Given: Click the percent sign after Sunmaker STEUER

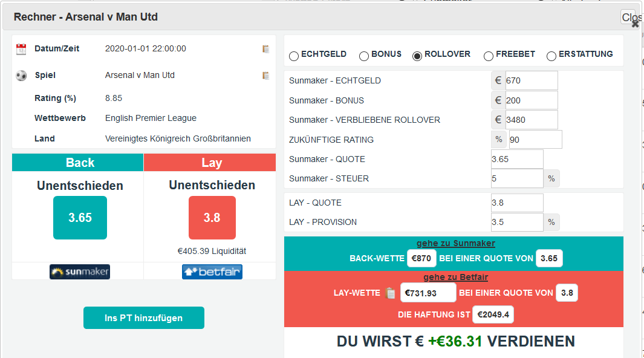Looking at the screenshot, I should coord(551,178).
